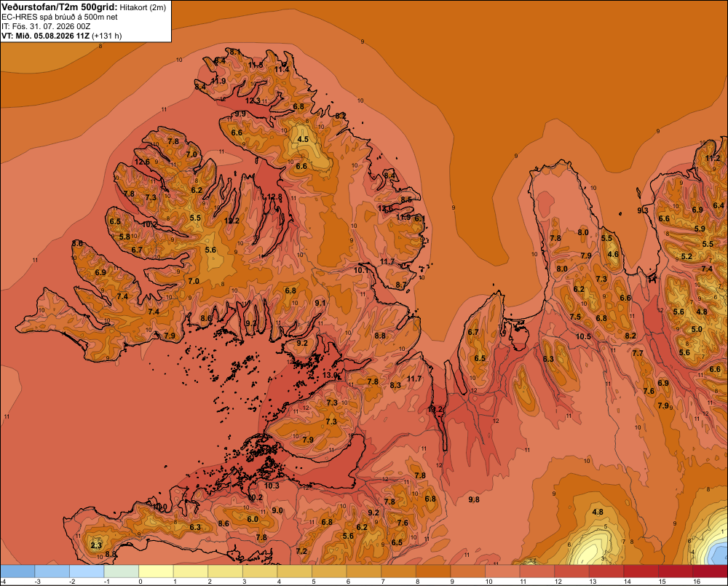
Task: Select the blue legend swatch between -4 and -3
Action: [17, 571]
